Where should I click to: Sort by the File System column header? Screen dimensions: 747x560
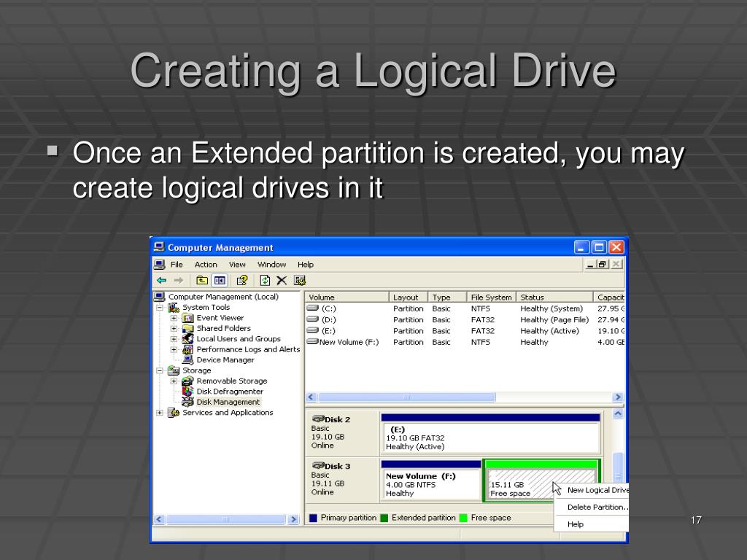(491, 297)
